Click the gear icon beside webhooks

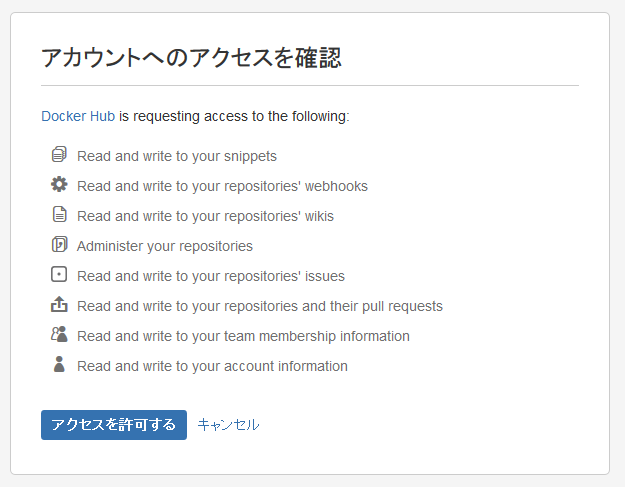[59, 184]
